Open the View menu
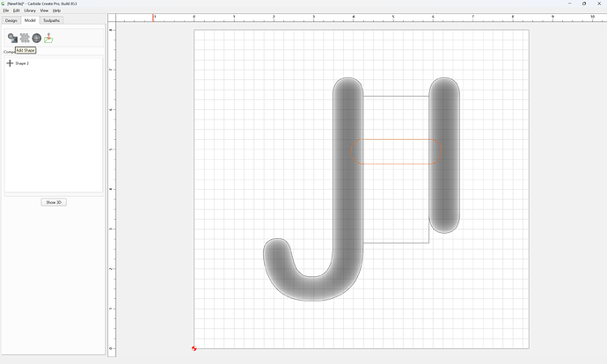This screenshot has width=607, height=364. (44, 11)
